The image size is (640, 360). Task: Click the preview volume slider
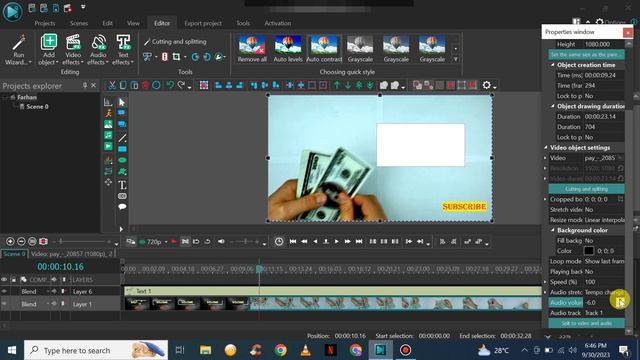(x=245, y=242)
